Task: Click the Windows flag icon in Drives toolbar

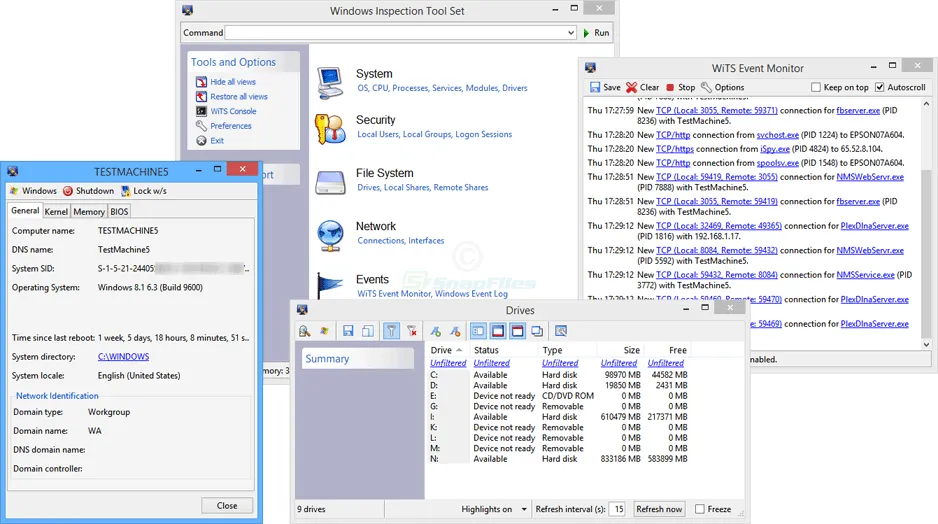Action: [x=324, y=331]
